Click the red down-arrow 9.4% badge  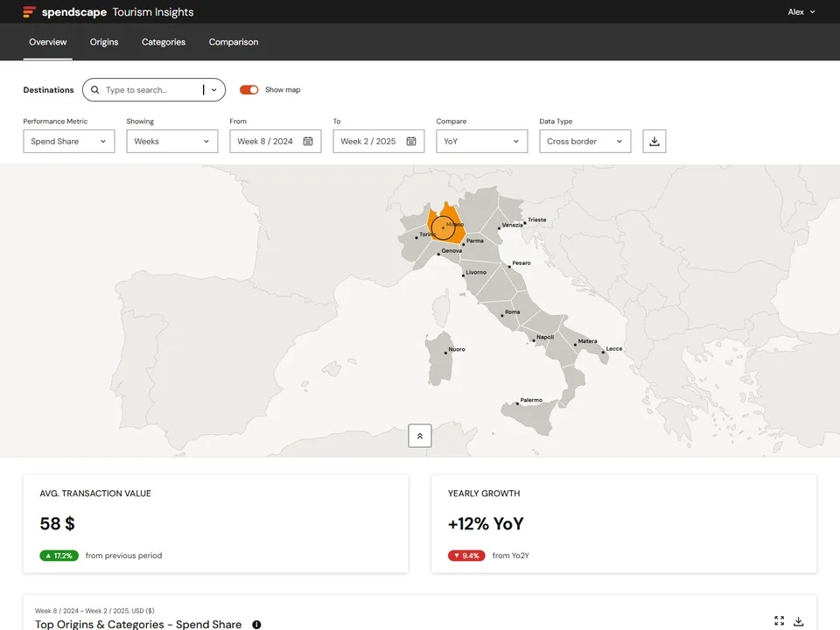coord(466,556)
